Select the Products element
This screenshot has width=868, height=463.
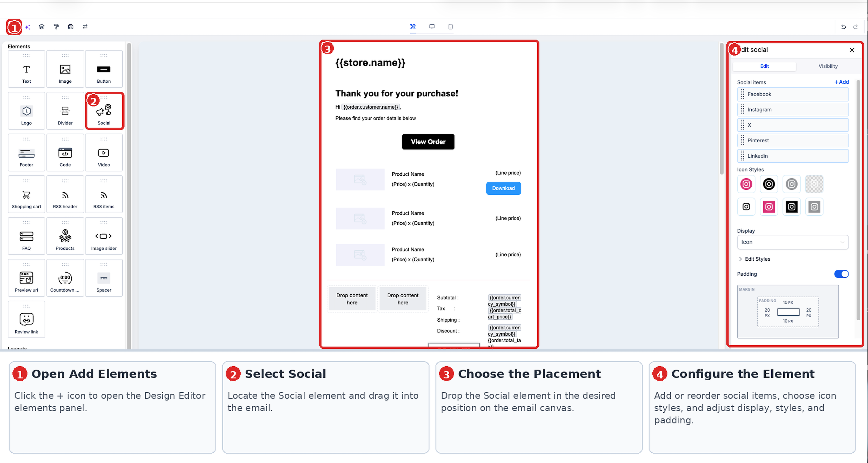65,236
